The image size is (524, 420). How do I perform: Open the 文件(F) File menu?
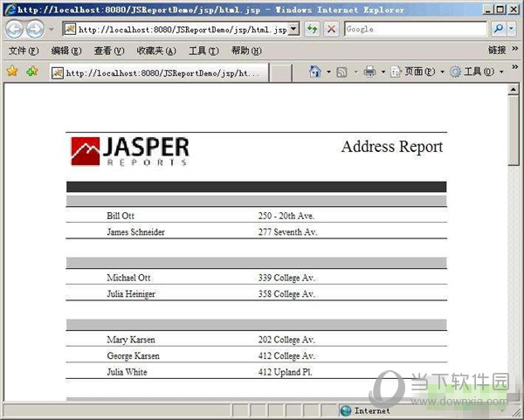coord(23,51)
